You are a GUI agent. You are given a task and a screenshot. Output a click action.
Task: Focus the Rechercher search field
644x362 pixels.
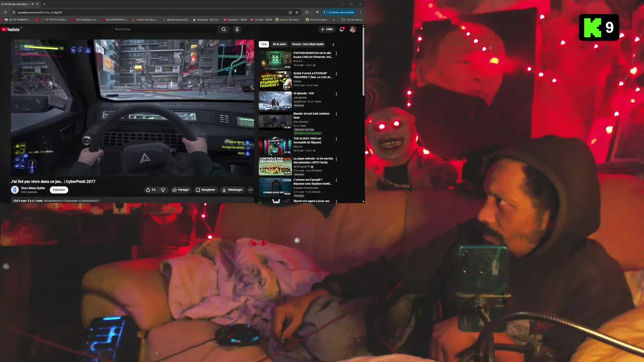[165, 29]
